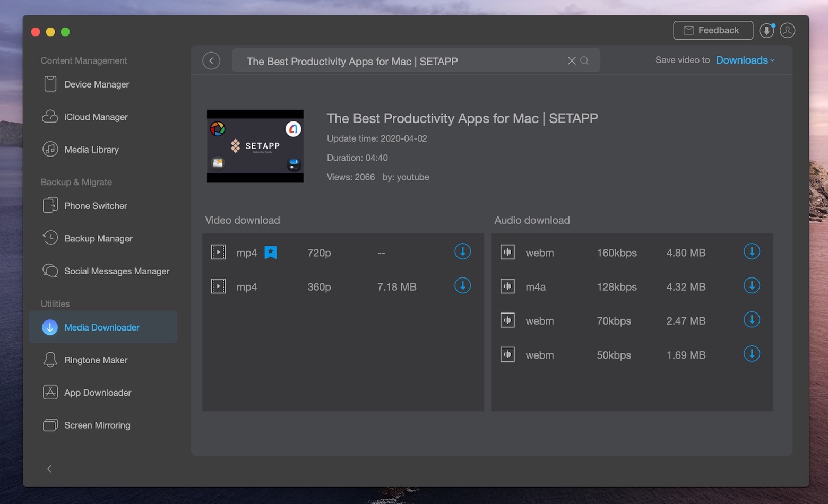The height and width of the screenshot is (504, 828).
Task: Click the magnifier search icon
Action: point(584,60)
